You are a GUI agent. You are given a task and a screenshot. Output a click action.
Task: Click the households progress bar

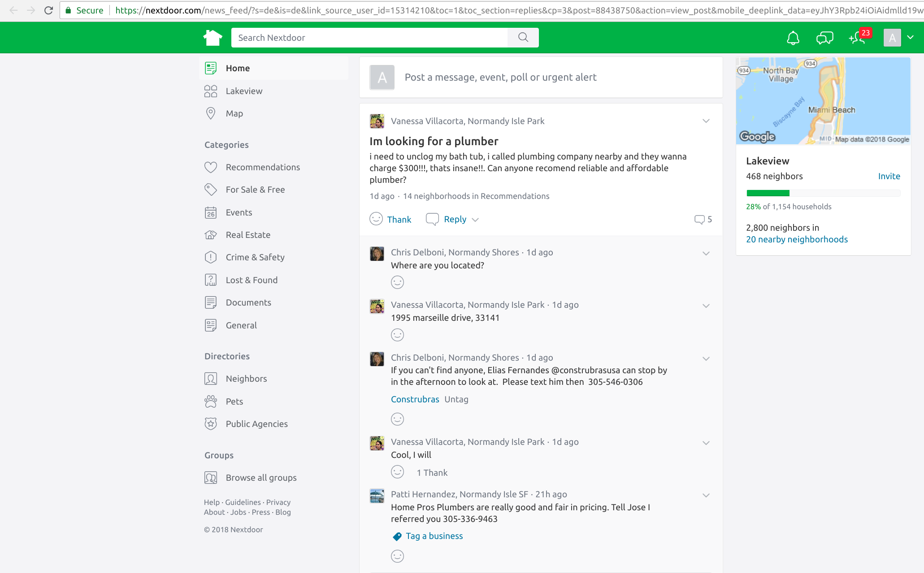click(x=823, y=193)
